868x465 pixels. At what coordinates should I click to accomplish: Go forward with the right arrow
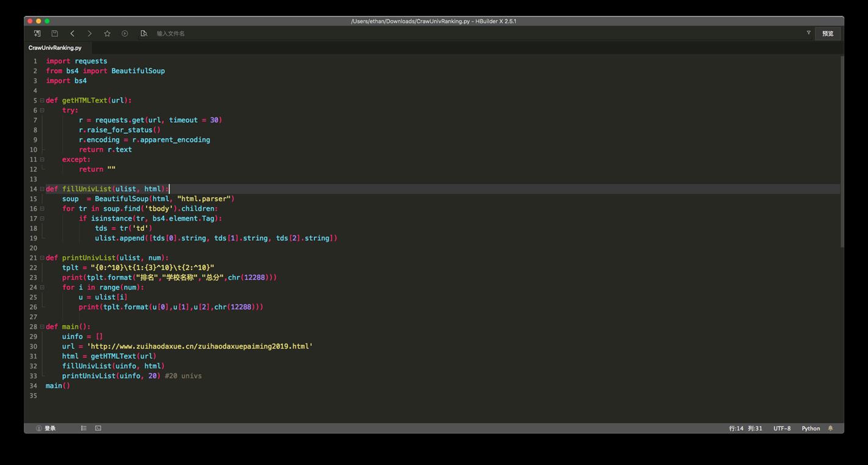point(90,34)
